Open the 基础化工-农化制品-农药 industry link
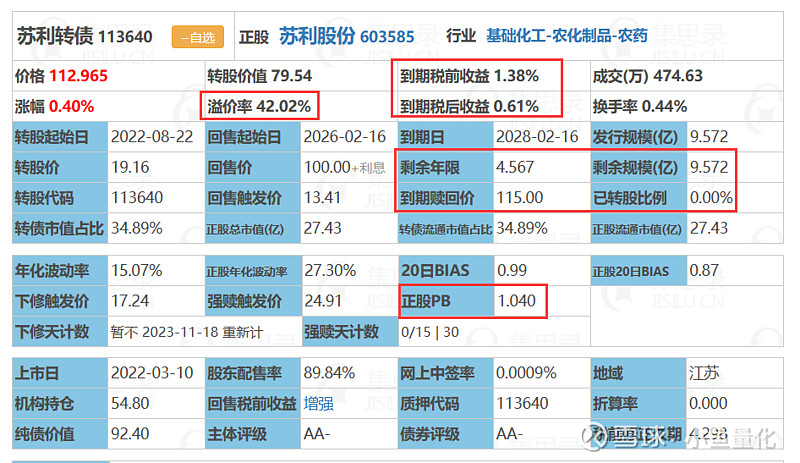Screen dimensions: 800x463 pos(567,36)
